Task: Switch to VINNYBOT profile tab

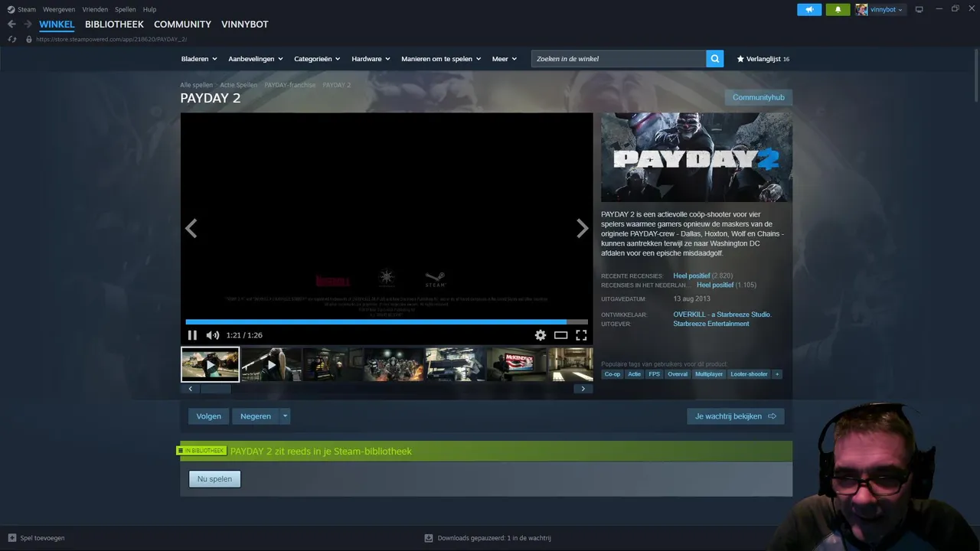Action: 245,24
